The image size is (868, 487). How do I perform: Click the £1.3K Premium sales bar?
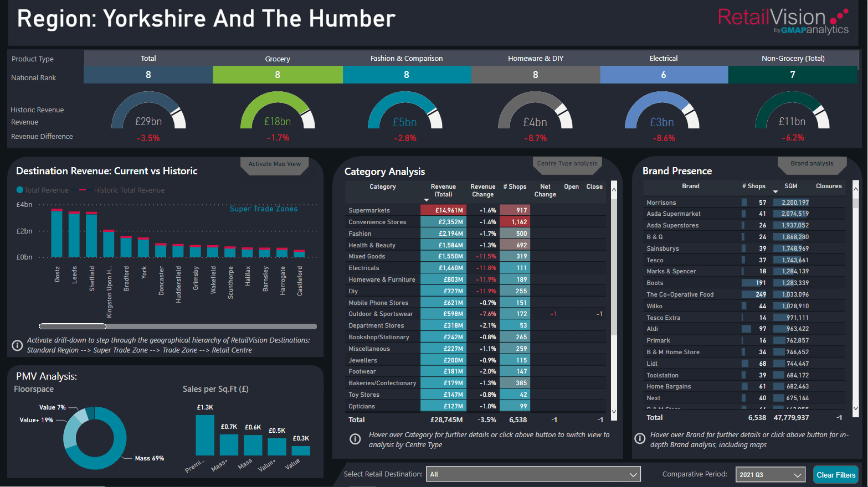click(205, 435)
